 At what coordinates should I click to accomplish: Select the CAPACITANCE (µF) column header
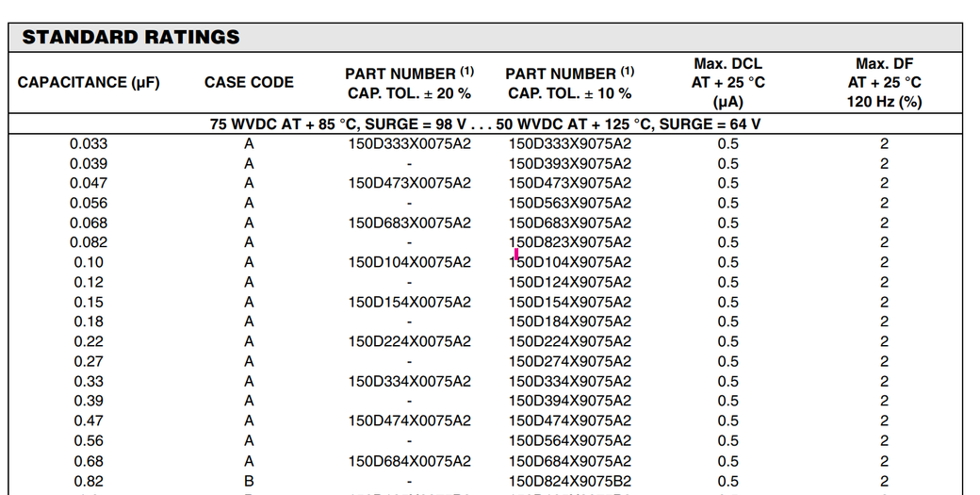[x=89, y=83]
